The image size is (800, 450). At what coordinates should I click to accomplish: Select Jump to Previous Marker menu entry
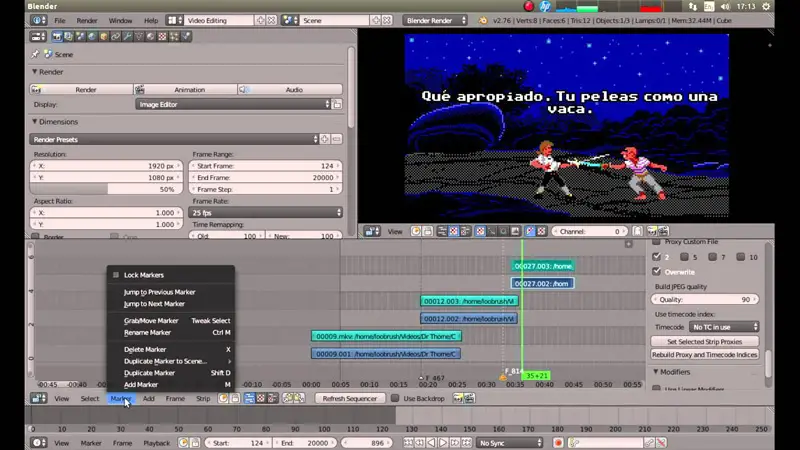tap(160, 292)
